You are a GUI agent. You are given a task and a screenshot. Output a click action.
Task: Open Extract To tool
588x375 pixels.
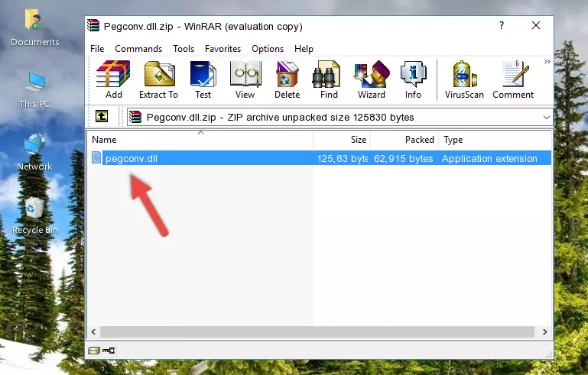coord(158,79)
